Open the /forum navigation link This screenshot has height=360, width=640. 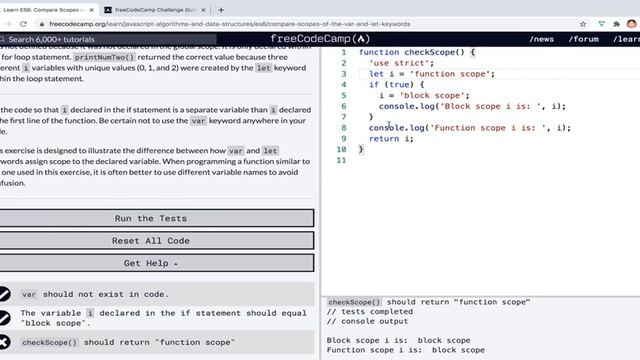point(584,39)
